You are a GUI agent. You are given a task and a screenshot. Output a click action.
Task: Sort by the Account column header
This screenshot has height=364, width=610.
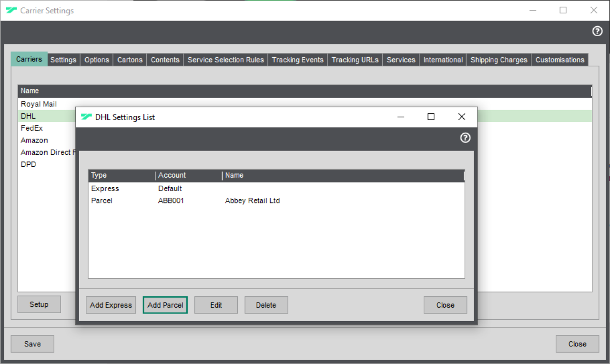point(189,175)
